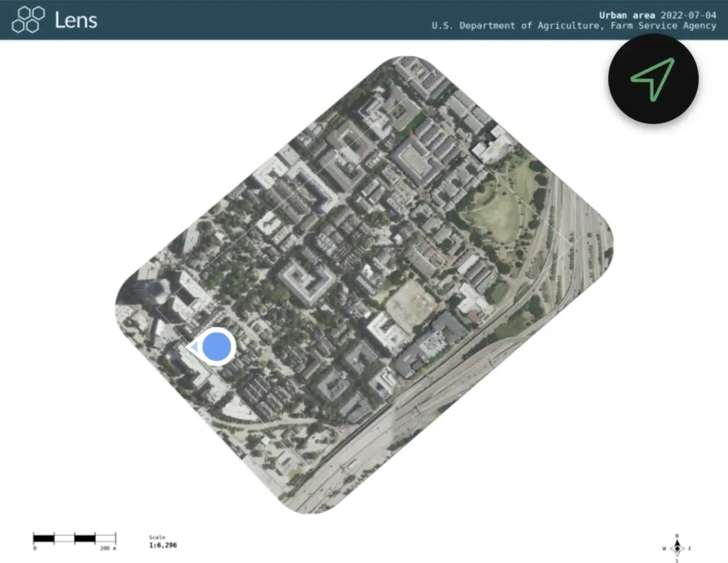Click the scale value 1:6,296
Screen dimensions: 728x563
[x=163, y=545]
